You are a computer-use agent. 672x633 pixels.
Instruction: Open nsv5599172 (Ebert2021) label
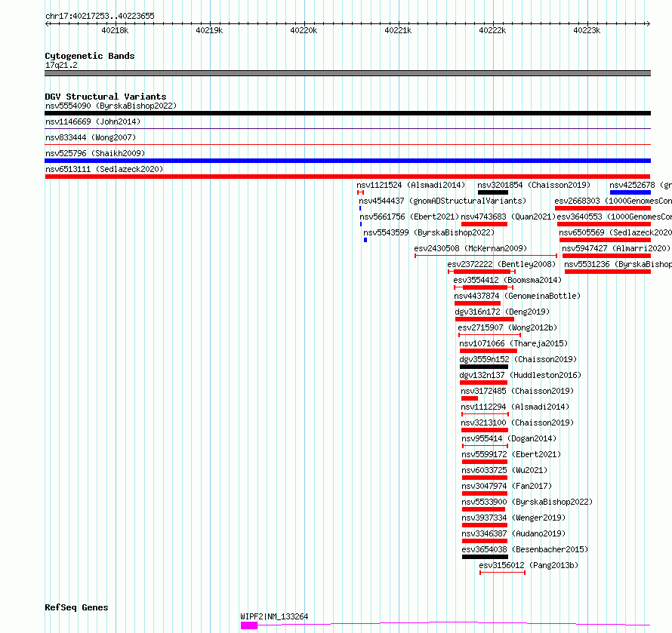(511, 454)
